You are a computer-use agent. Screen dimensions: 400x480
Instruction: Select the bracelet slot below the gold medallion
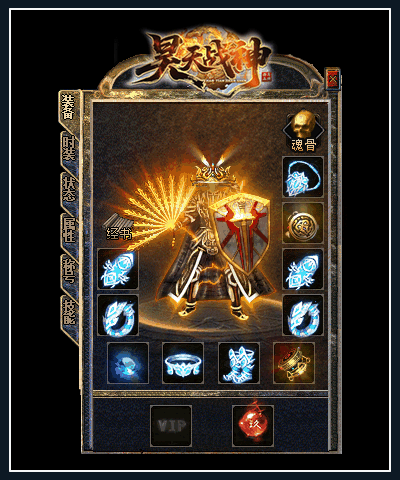(303, 269)
